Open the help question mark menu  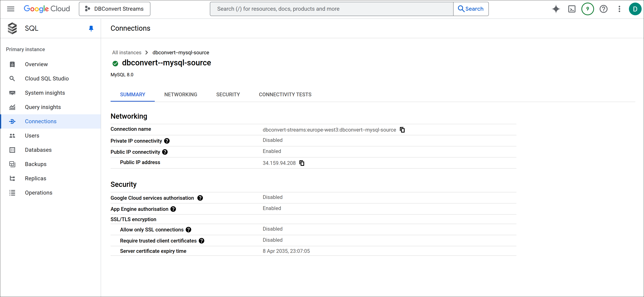[604, 9]
